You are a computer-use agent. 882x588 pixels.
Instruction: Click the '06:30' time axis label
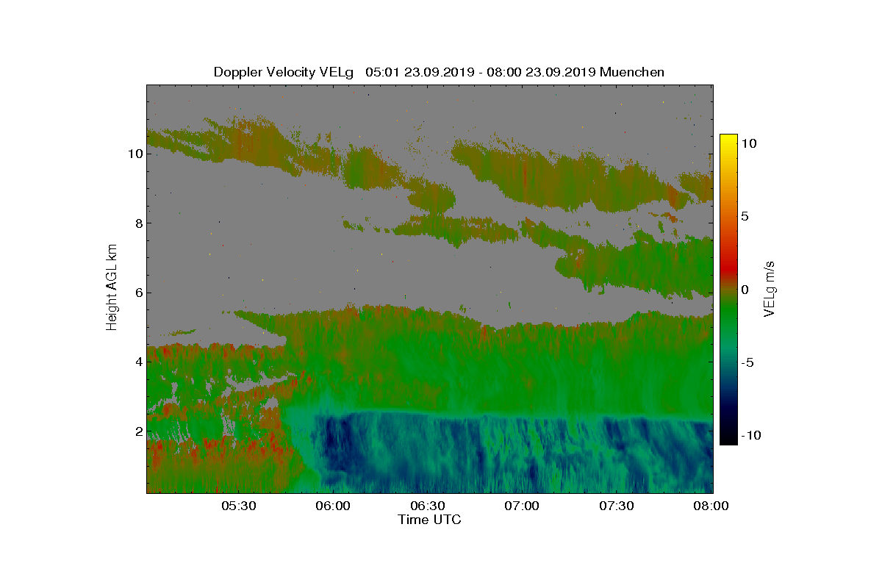click(428, 506)
